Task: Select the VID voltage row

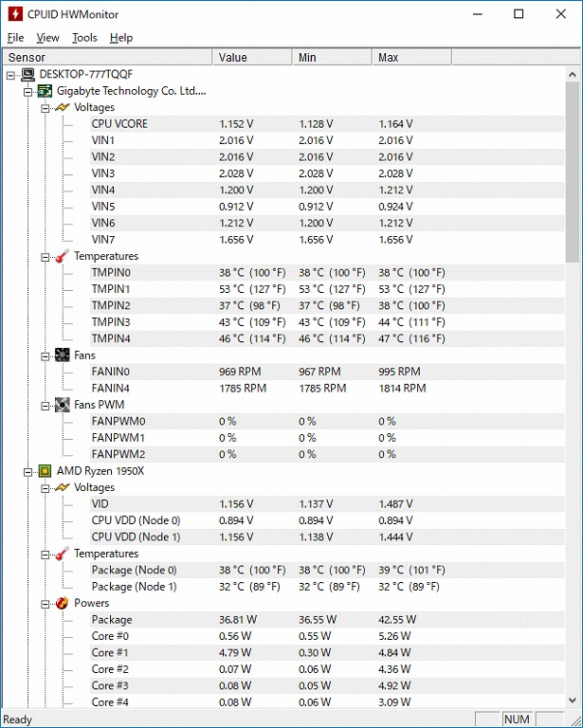Action: point(327,503)
